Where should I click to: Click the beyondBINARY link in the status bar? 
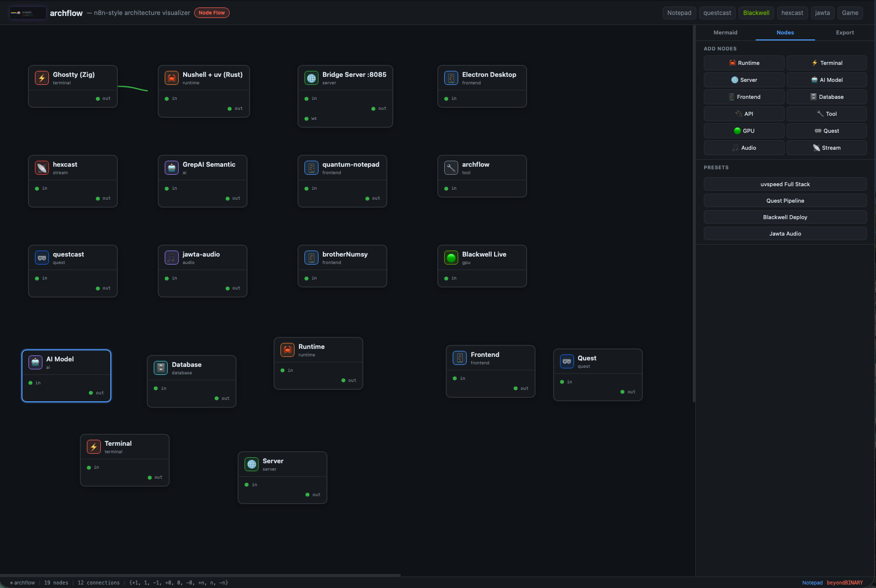(845, 583)
